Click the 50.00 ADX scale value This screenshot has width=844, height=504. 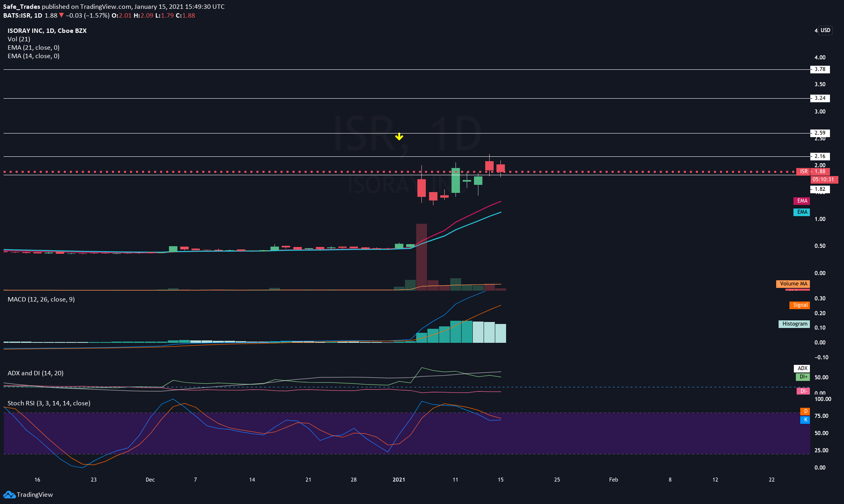tap(821, 377)
